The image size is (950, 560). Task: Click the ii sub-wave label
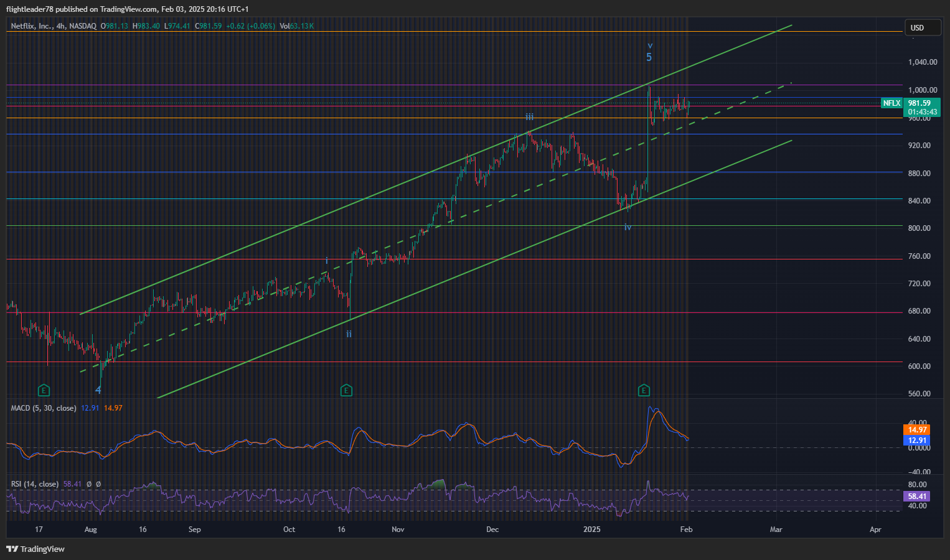pyautogui.click(x=349, y=334)
